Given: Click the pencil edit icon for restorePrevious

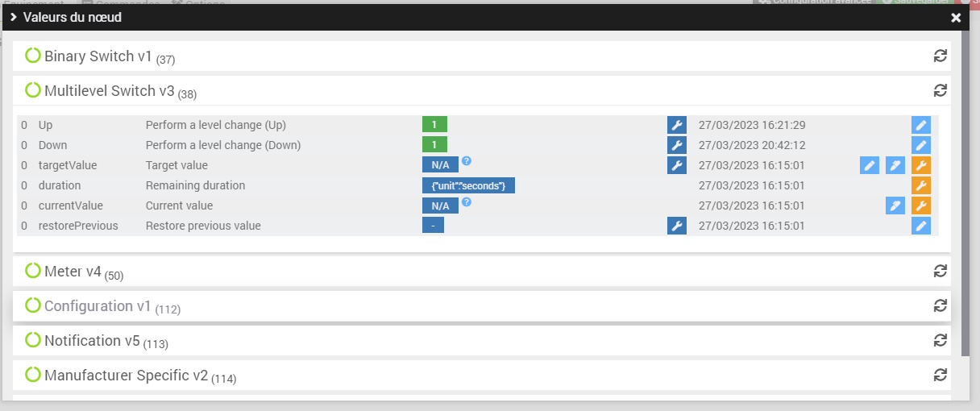Looking at the screenshot, I should 920,226.
